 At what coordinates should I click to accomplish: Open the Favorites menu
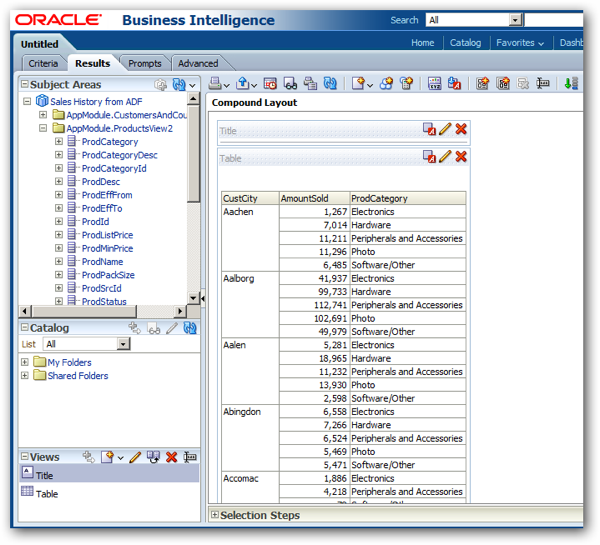pos(520,42)
